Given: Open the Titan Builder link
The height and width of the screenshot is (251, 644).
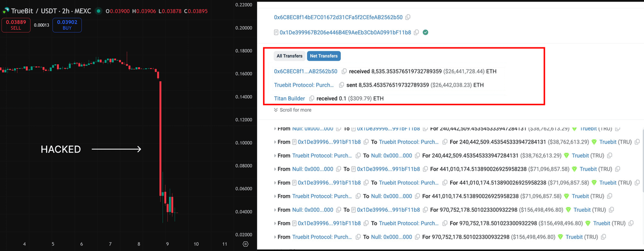Looking at the screenshot, I should (x=289, y=98).
